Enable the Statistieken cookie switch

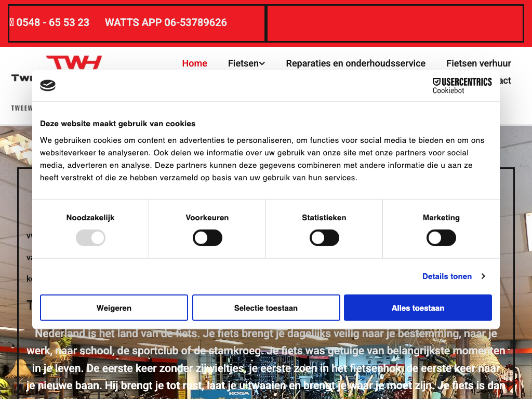click(324, 238)
